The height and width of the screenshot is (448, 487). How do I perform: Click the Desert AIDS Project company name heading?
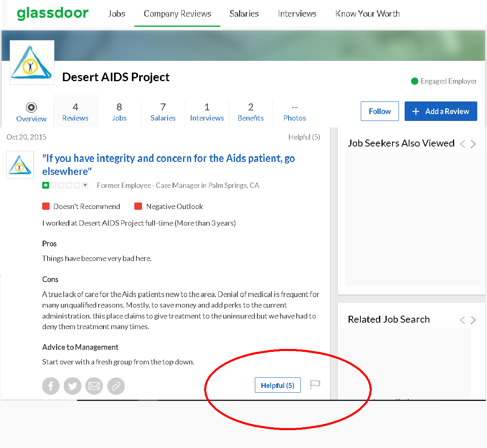tap(116, 77)
